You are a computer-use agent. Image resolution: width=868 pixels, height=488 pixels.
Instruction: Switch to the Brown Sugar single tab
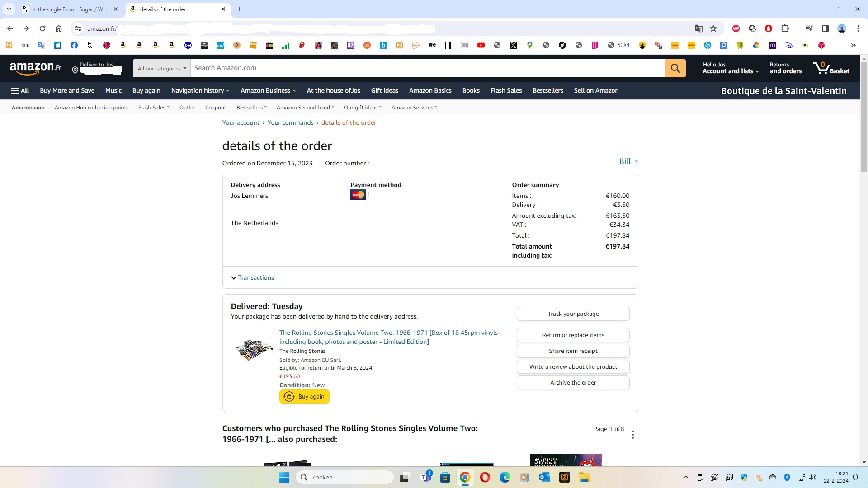pyautogui.click(x=70, y=9)
